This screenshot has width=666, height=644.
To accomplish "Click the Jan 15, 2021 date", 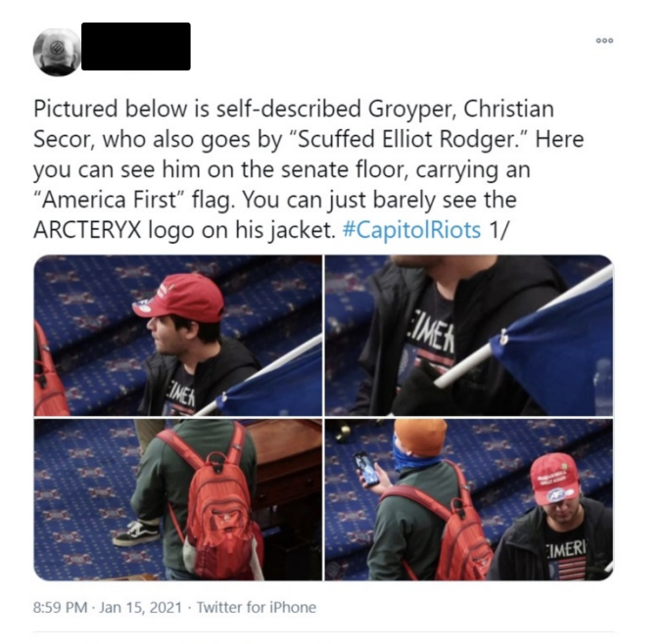I will tap(141, 607).
